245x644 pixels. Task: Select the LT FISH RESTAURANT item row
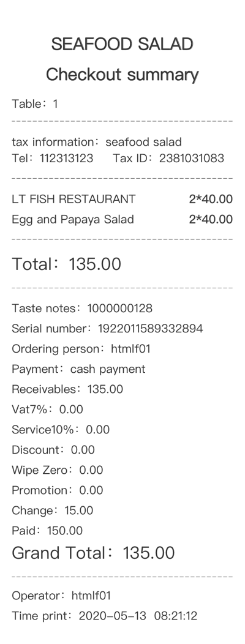point(122,199)
